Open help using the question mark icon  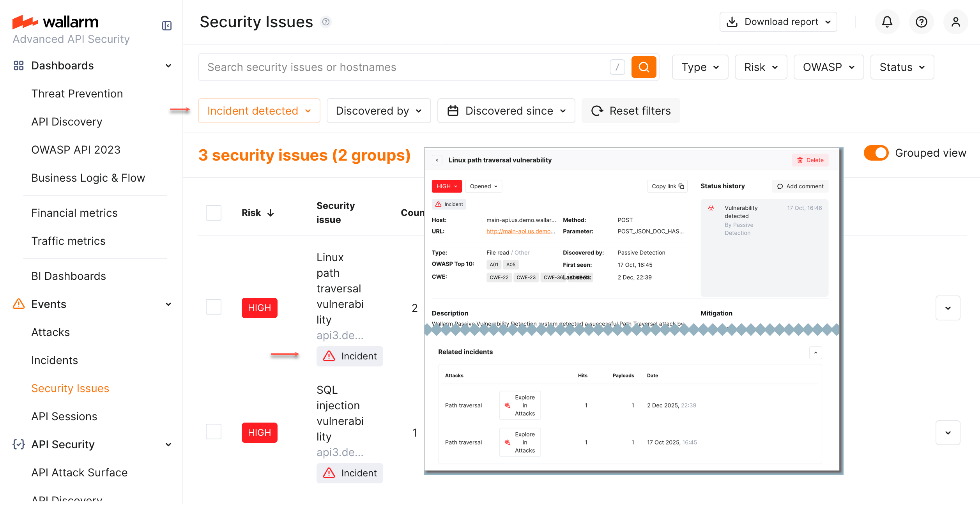tap(921, 22)
